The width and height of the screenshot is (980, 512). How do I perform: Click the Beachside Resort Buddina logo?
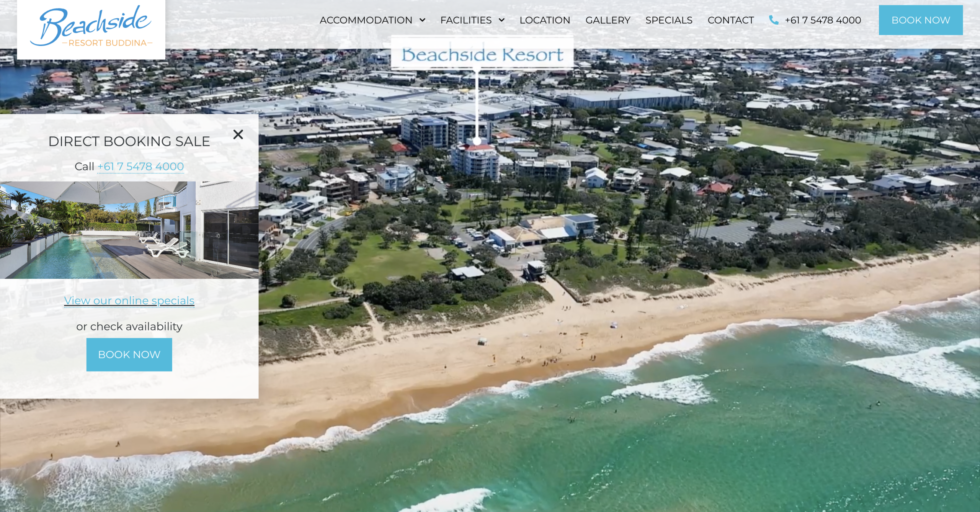tap(91, 27)
